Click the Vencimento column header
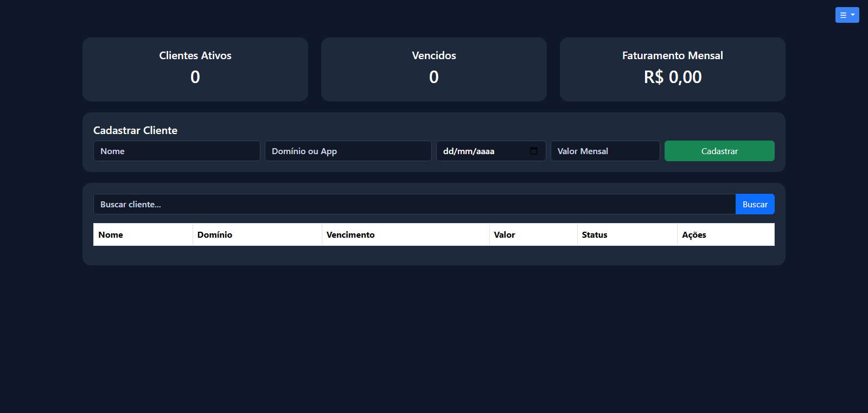The height and width of the screenshot is (413, 868). point(350,234)
